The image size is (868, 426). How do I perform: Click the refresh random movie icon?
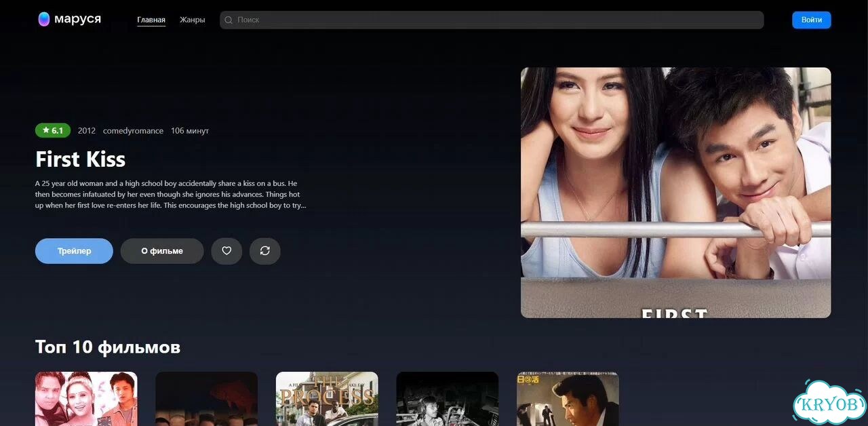click(265, 251)
